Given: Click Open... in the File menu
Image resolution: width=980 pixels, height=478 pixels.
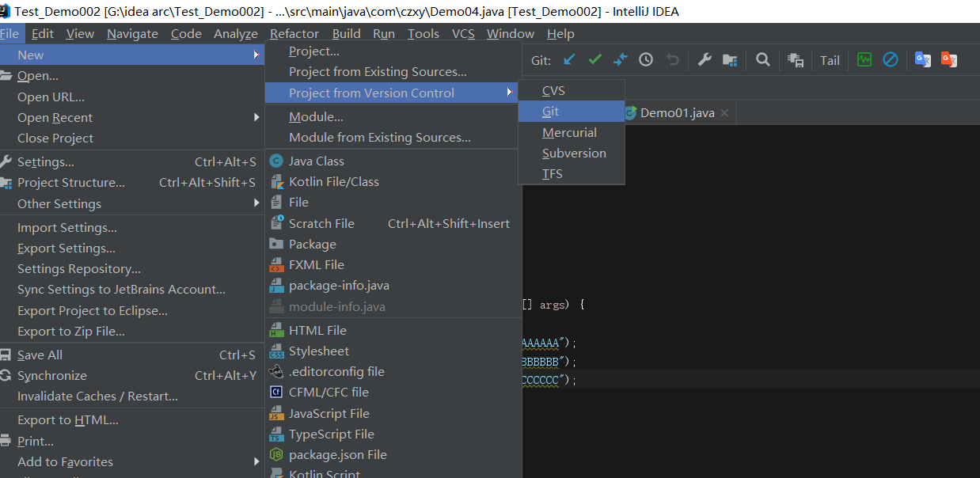Looking at the screenshot, I should [131, 76].
